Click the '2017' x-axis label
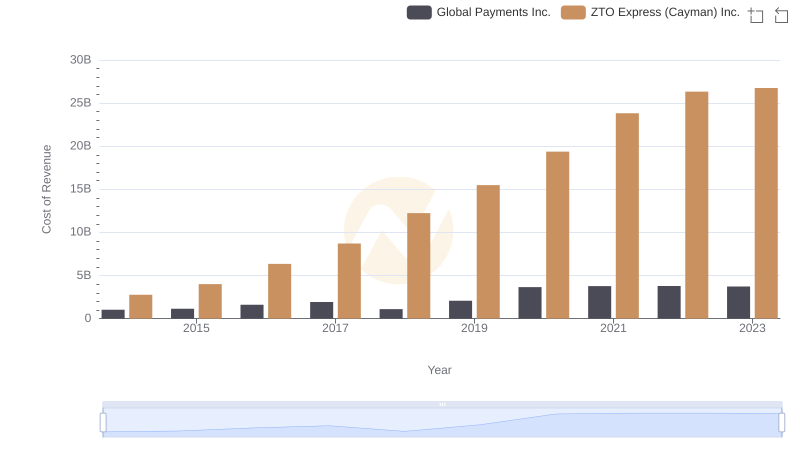800x461 pixels. pyautogui.click(x=335, y=328)
